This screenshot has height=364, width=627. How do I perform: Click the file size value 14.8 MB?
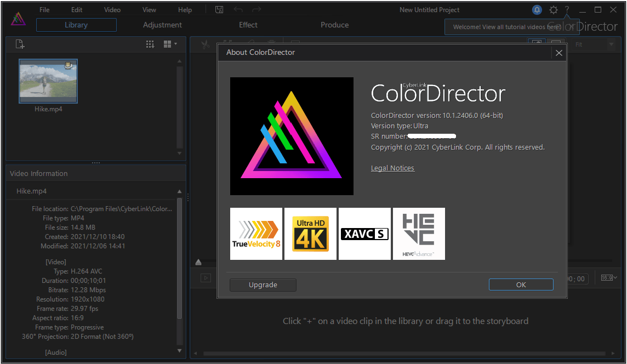point(83,227)
